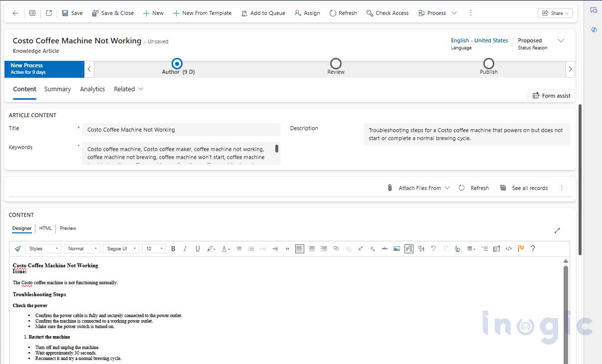Switch to the HTML editor tab
The height and width of the screenshot is (364, 602).
click(45, 228)
